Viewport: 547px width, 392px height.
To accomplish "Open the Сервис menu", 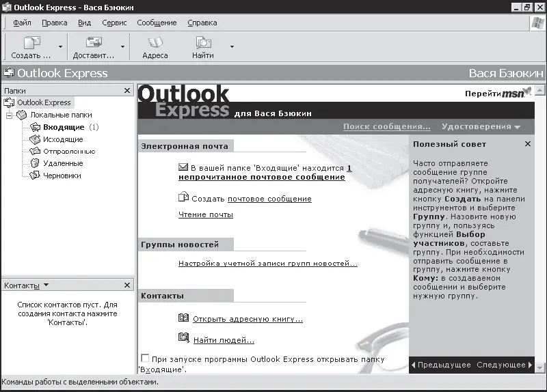I will point(114,23).
